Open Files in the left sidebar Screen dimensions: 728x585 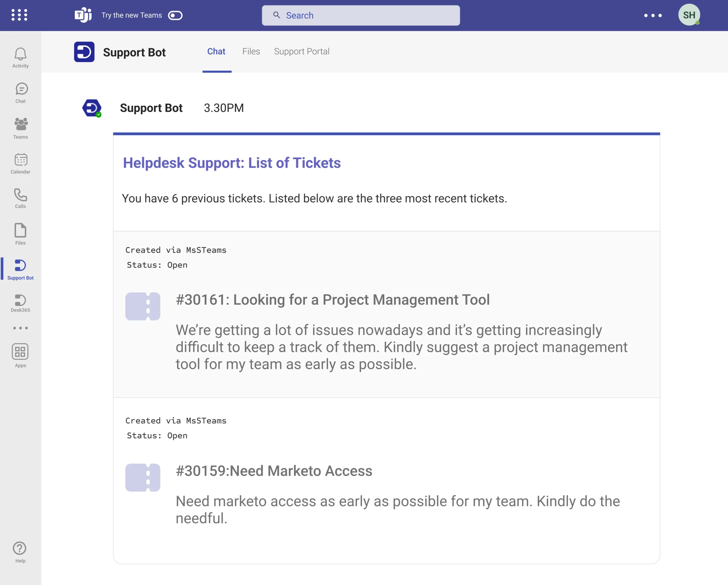(20, 231)
